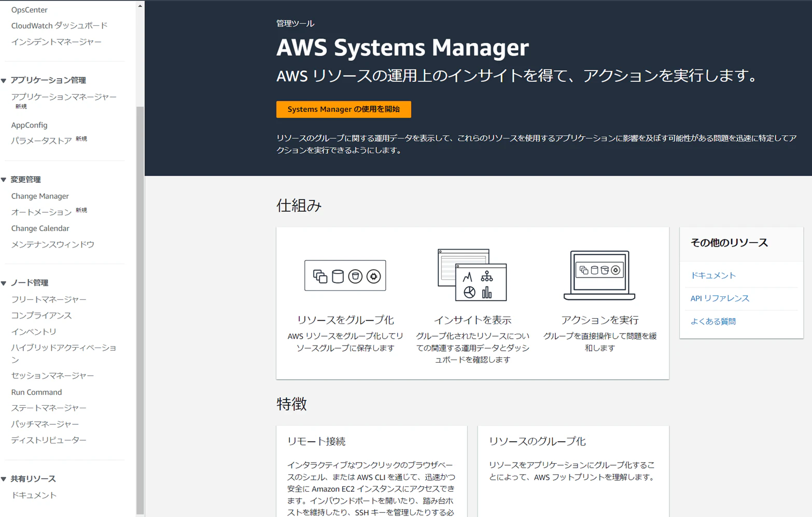Click the その他のリソース panel heading
The width and height of the screenshot is (812, 517).
click(729, 243)
